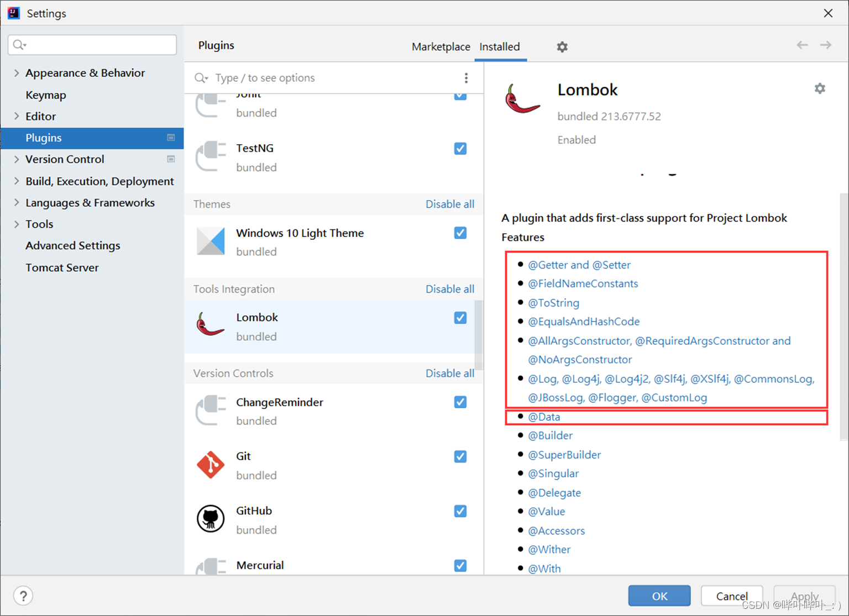This screenshot has height=616, width=849.
Task: Open the @Data feature link
Action: [x=544, y=417]
